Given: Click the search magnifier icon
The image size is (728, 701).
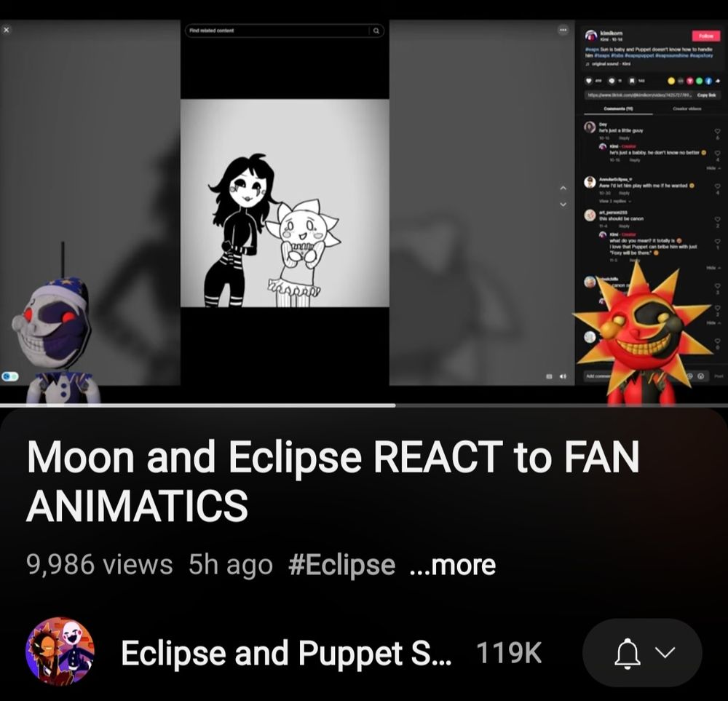Looking at the screenshot, I should [x=376, y=31].
